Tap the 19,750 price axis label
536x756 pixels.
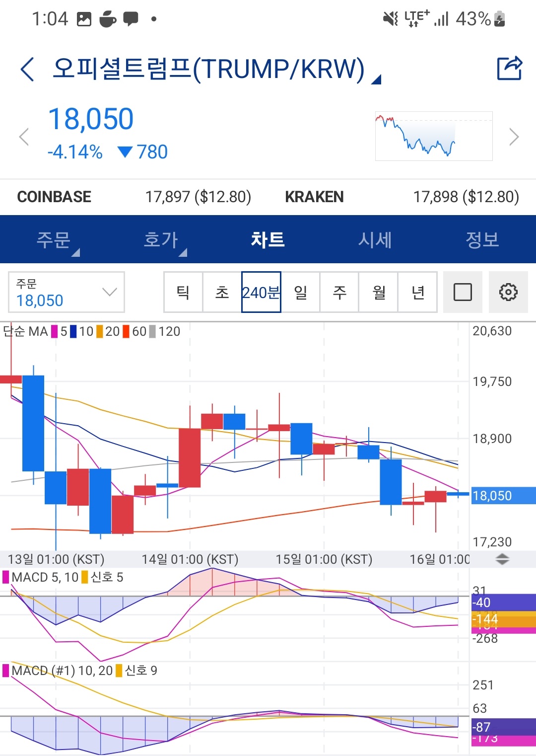[x=492, y=381]
